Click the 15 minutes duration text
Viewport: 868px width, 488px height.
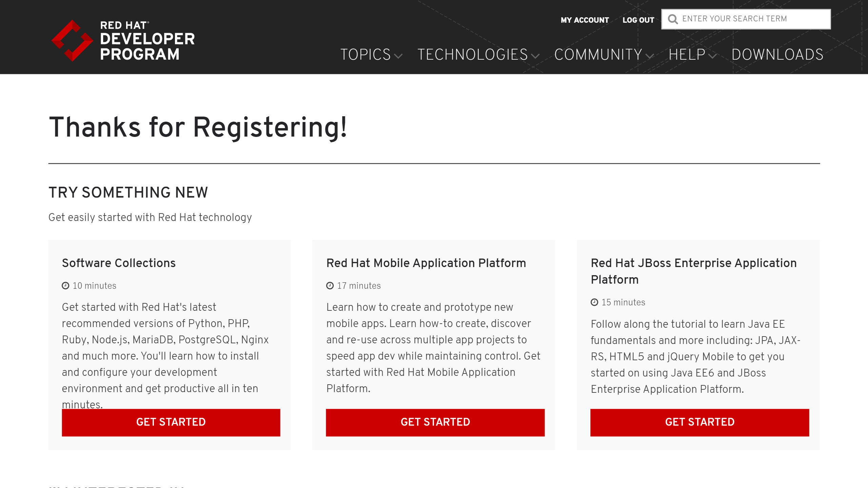623,302
